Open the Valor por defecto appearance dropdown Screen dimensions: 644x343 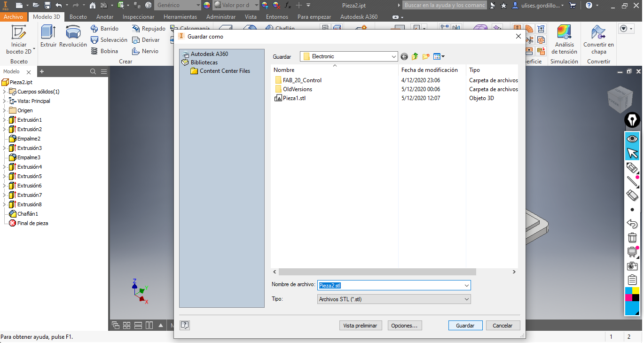[x=236, y=5]
